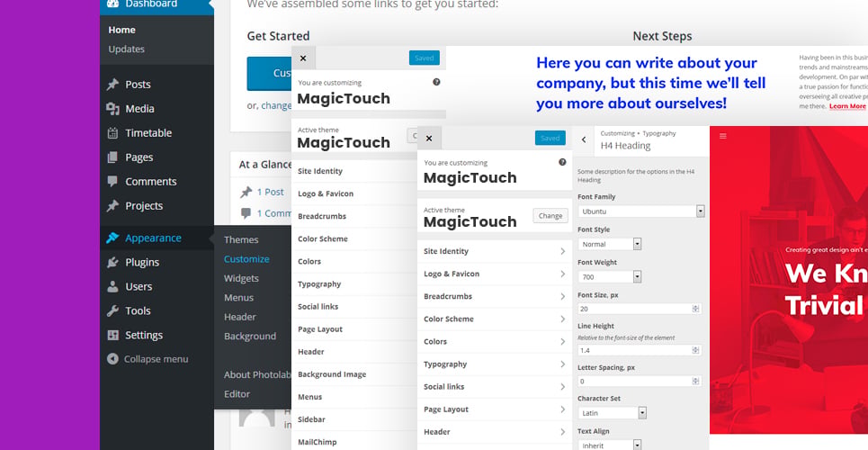Open MailChimp section in back customizer
Viewport: 868px width, 450px height.
(x=354, y=442)
